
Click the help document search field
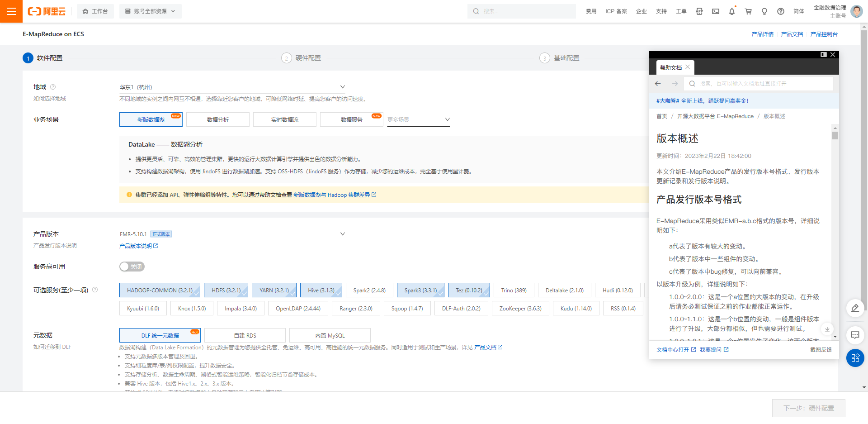(x=759, y=84)
